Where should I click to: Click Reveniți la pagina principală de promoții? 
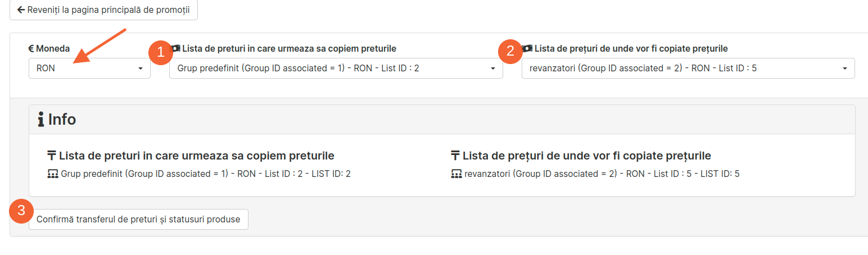pyautogui.click(x=103, y=10)
